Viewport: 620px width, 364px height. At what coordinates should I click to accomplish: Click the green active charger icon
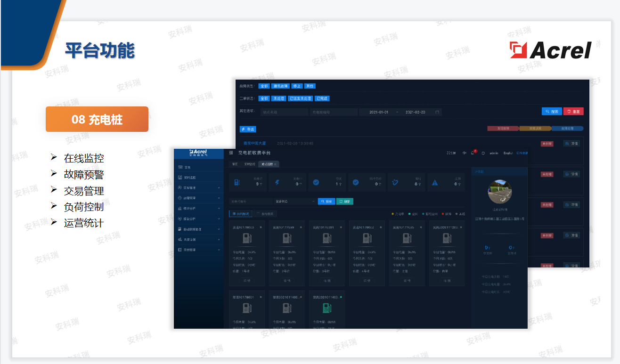pos(327,308)
